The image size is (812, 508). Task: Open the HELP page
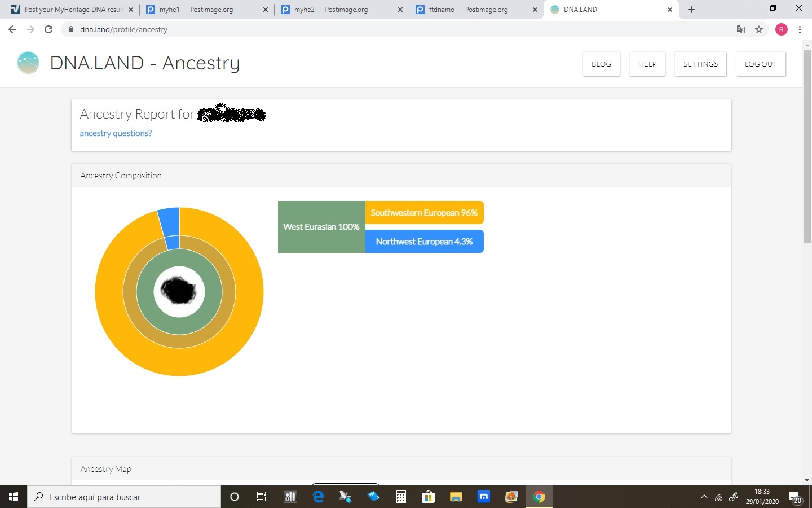click(x=647, y=64)
